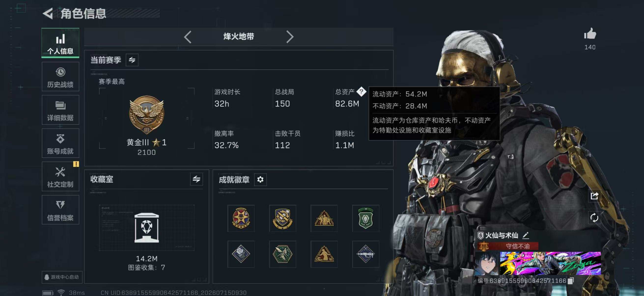
Task: Open the share profile icon
Action: 594,196
